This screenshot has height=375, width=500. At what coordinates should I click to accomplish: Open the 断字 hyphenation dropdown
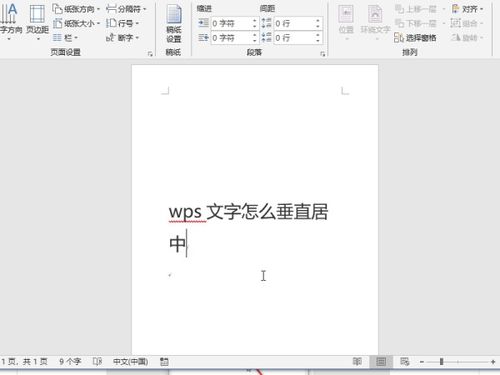(122, 38)
